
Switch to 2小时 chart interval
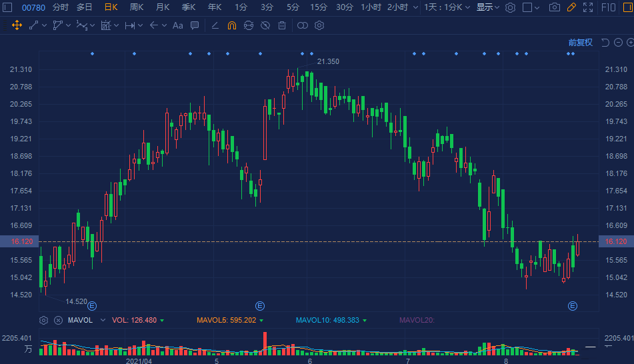click(397, 7)
